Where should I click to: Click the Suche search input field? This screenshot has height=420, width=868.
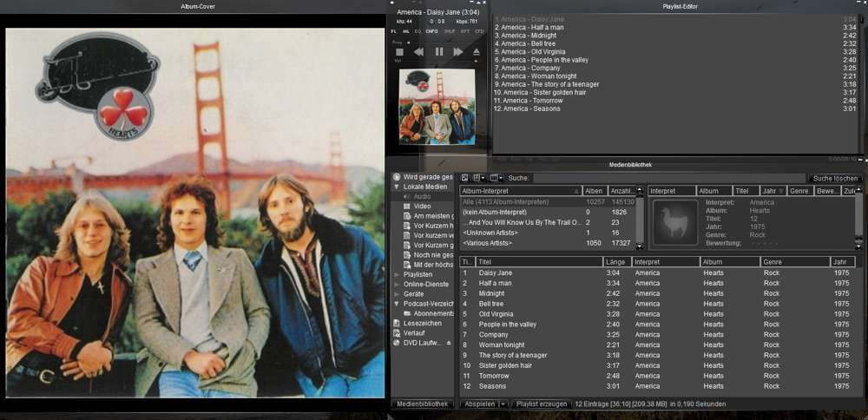coord(668,178)
